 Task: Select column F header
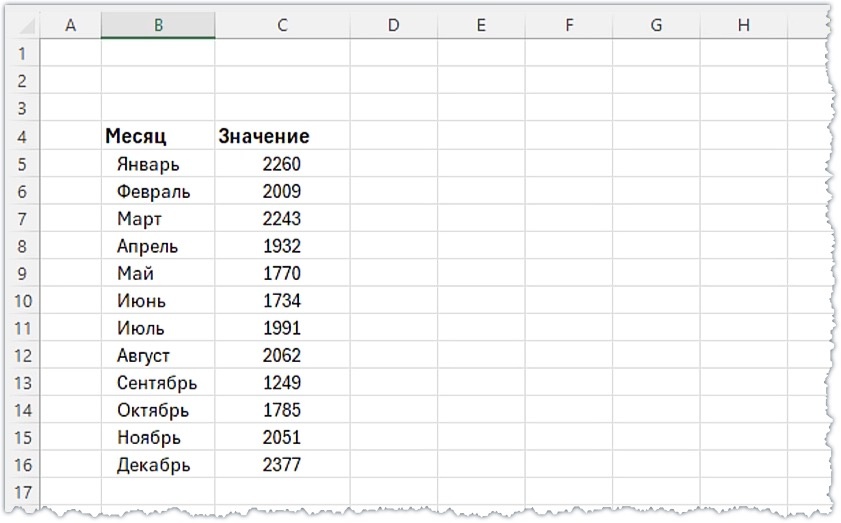(x=569, y=25)
